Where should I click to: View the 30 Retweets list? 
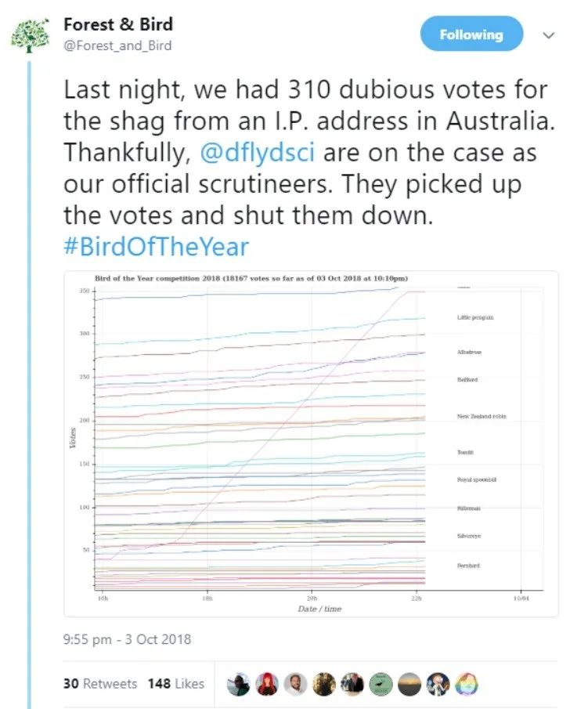[100, 683]
